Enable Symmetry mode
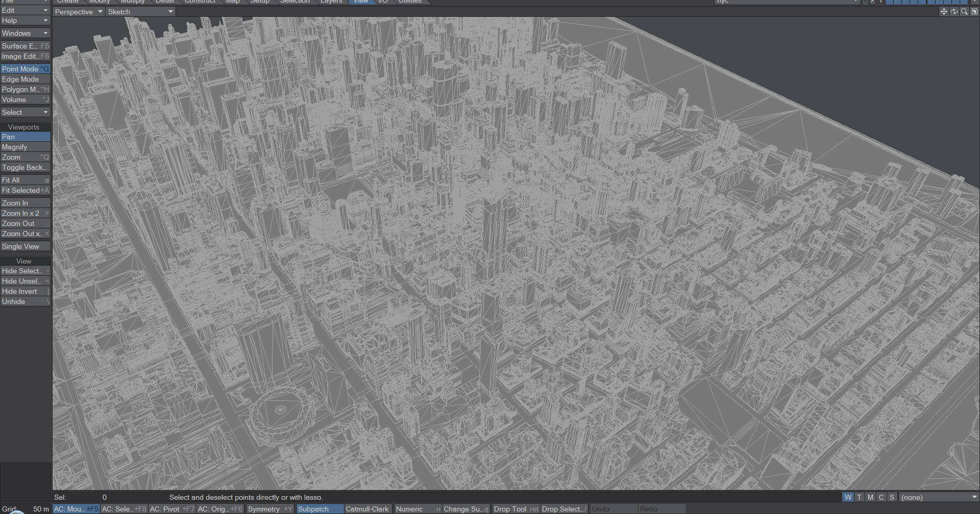Screen dimensions: 980x514 pyautogui.click(x=269, y=508)
